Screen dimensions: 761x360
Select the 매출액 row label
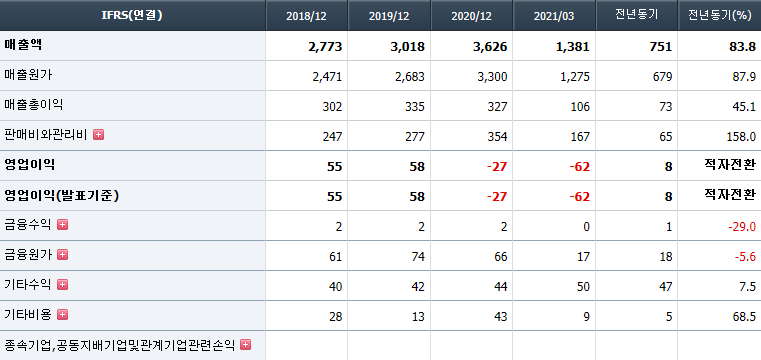point(23,45)
